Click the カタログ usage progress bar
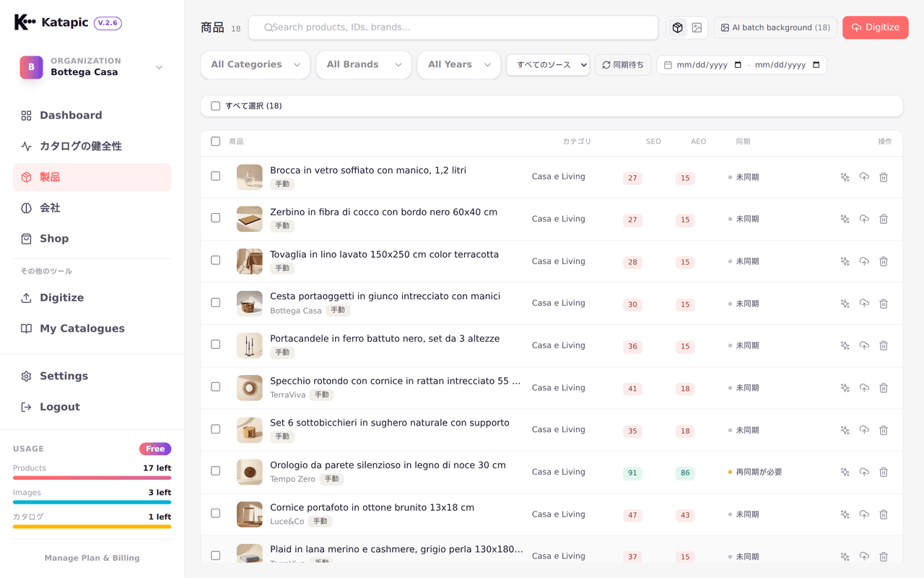 92,526
